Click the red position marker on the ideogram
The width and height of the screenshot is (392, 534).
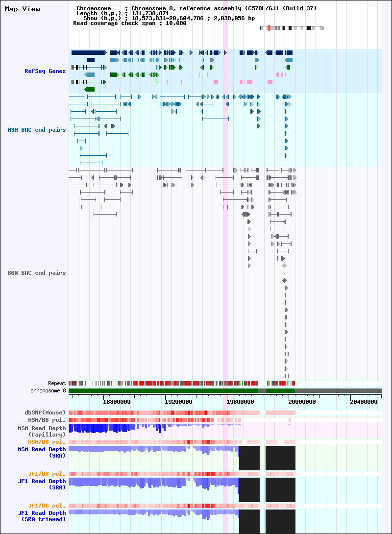point(269,28)
